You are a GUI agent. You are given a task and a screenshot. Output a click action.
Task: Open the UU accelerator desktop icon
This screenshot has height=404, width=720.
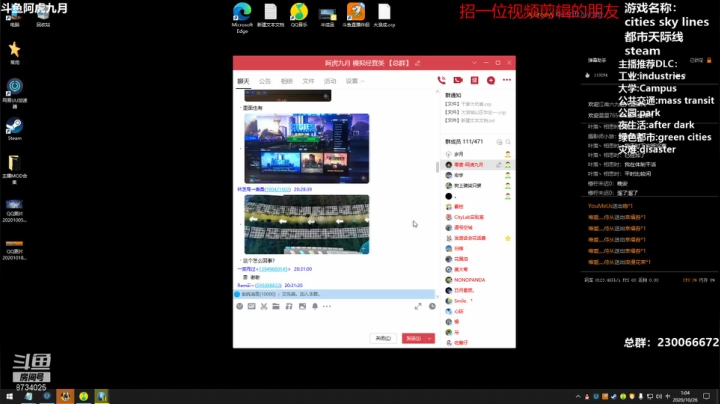tap(15, 94)
